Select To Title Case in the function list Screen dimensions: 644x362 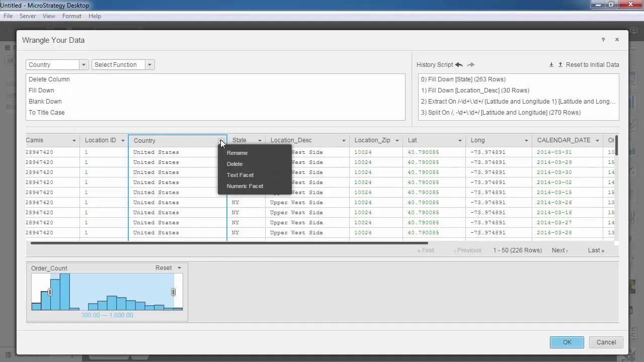click(47, 113)
